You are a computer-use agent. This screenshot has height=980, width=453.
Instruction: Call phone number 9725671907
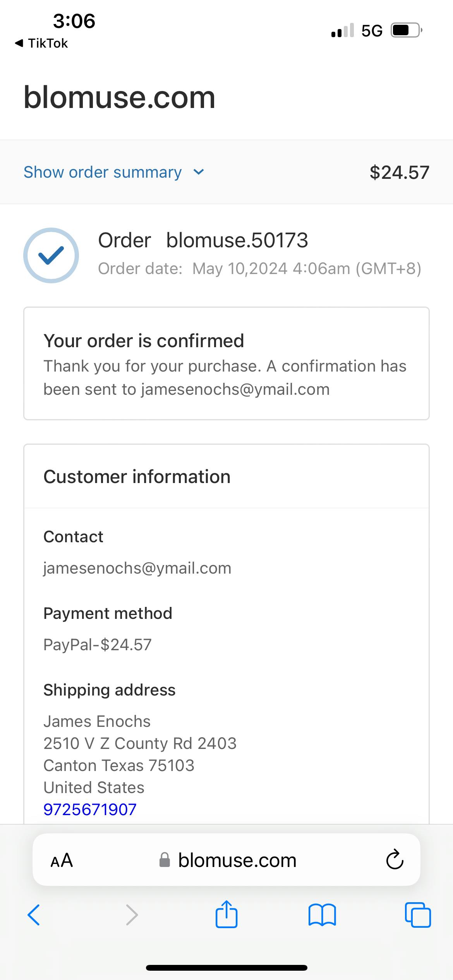pyautogui.click(x=90, y=810)
